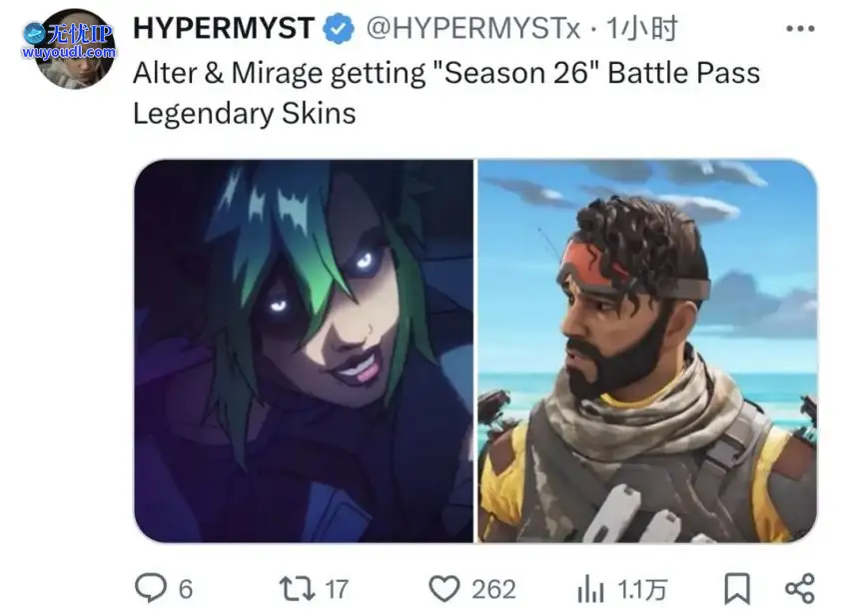Viewport: 853px width, 616px height.
Task: Open the tweet via the 1小时 timestamp
Action: [642, 28]
